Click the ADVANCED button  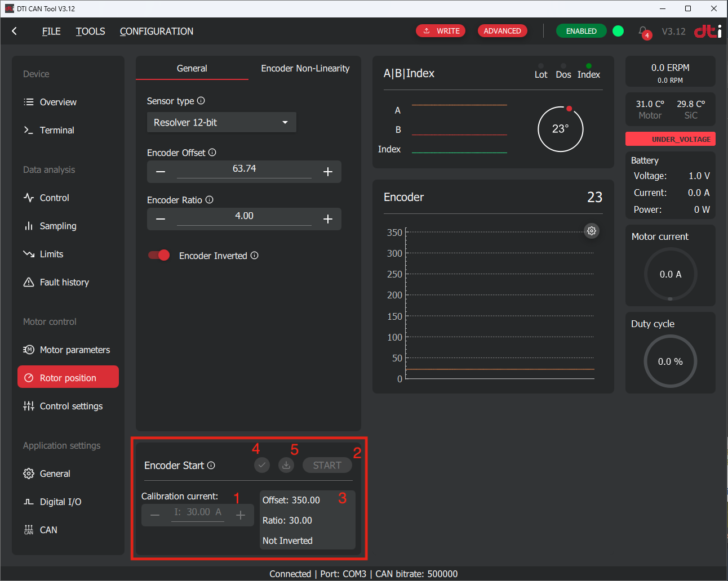[502, 31]
